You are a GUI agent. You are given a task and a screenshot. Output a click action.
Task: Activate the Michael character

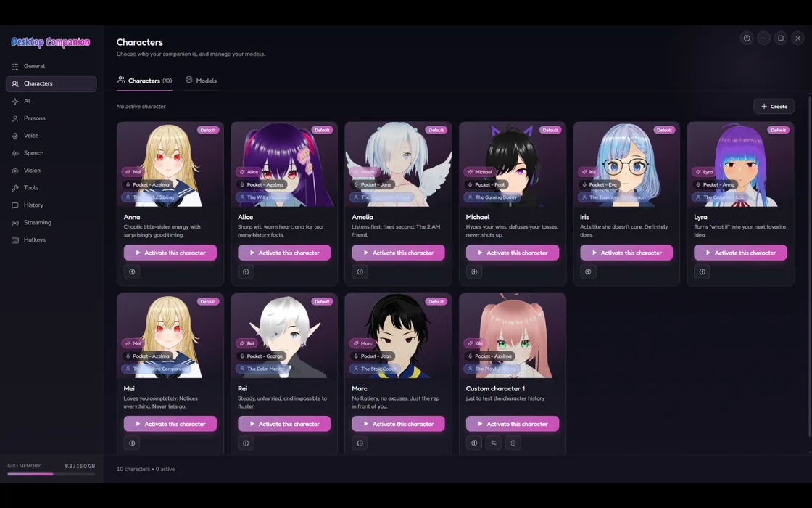pos(512,253)
